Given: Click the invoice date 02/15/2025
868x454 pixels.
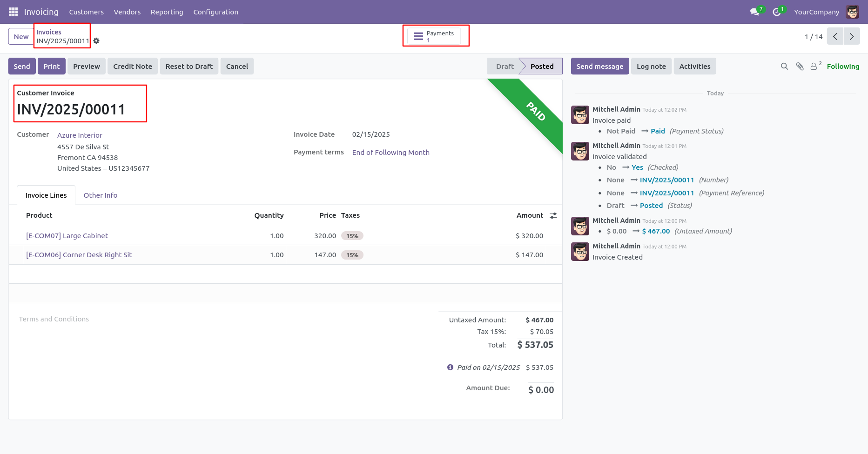Looking at the screenshot, I should [371, 134].
